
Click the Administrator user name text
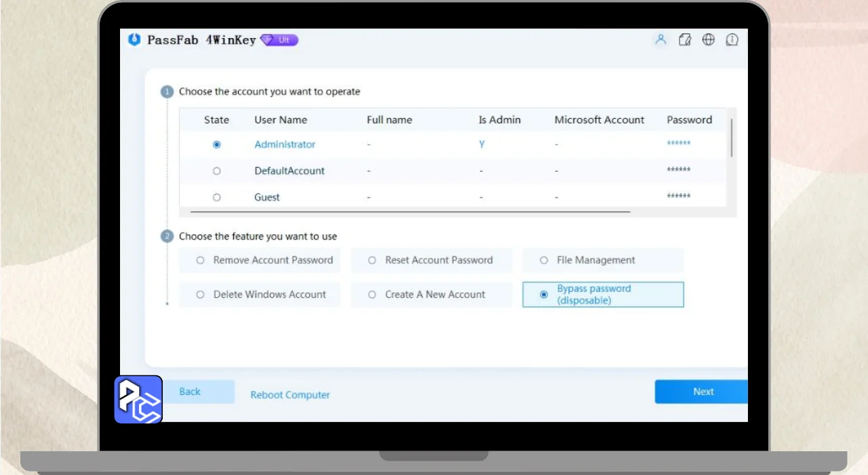coord(285,145)
